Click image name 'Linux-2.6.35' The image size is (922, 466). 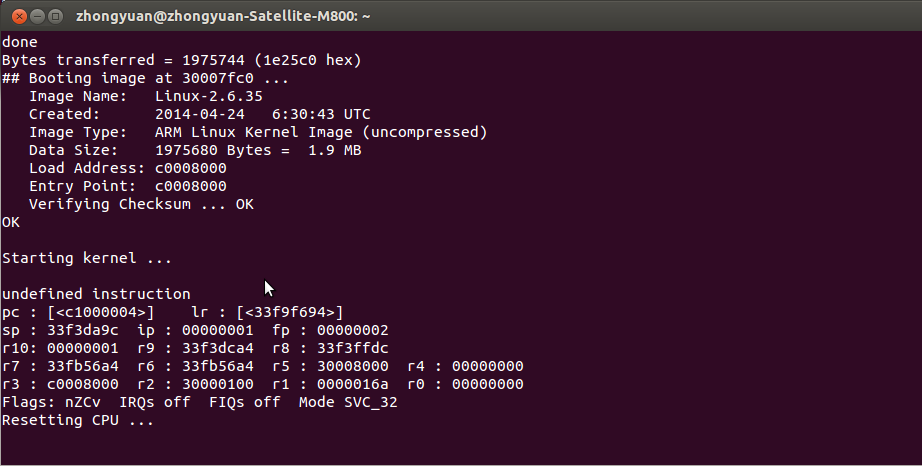[x=209, y=96]
